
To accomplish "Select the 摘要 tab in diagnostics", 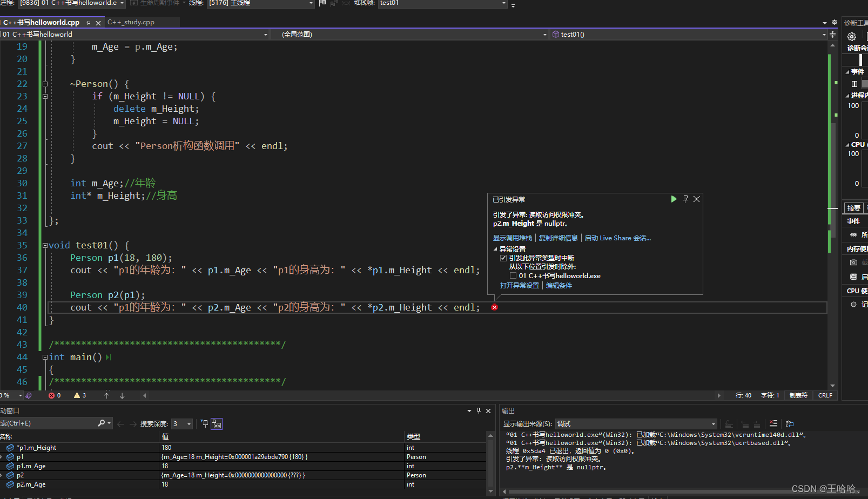I will click(x=854, y=208).
